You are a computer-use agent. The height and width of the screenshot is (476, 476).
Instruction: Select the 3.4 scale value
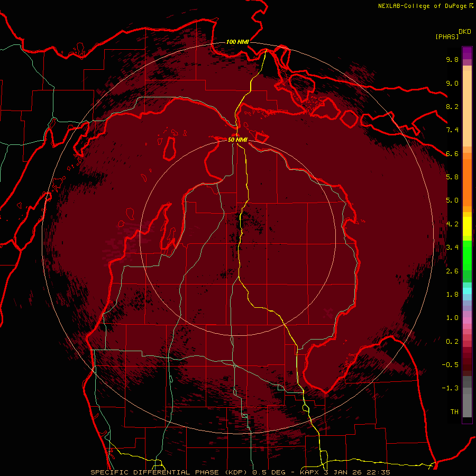(452, 248)
